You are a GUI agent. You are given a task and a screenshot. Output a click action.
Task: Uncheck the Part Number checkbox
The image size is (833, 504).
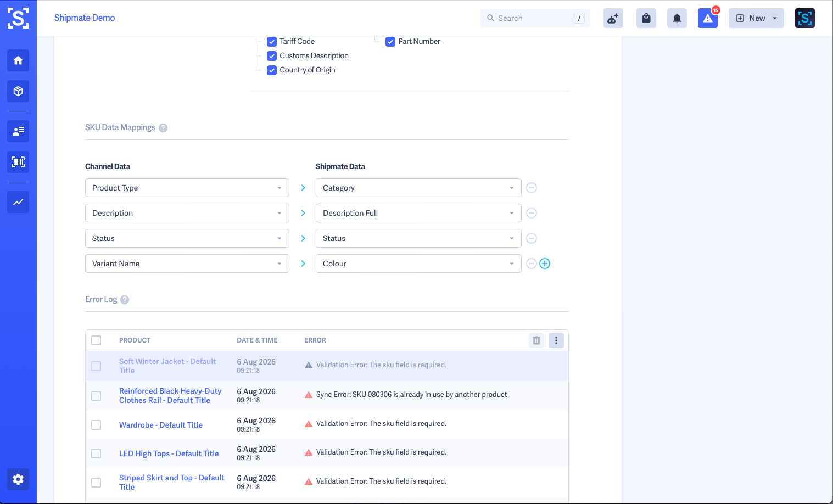click(x=390, y=42)
